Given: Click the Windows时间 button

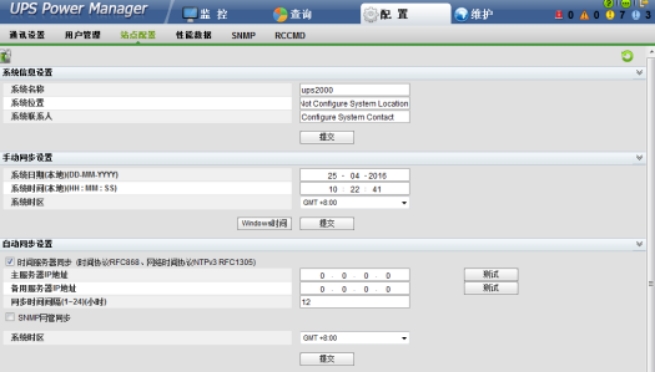Looking at the screenshot, I should click(264, 223).
